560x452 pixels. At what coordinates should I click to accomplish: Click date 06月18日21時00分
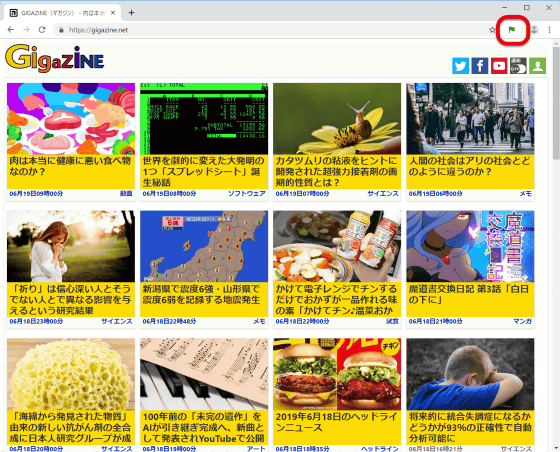pyautogui.click(x=435, y=321)
